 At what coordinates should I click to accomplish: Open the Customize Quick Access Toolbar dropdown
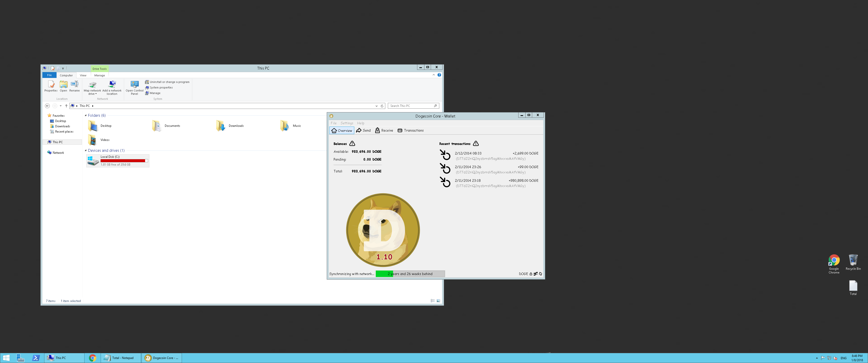63,68
